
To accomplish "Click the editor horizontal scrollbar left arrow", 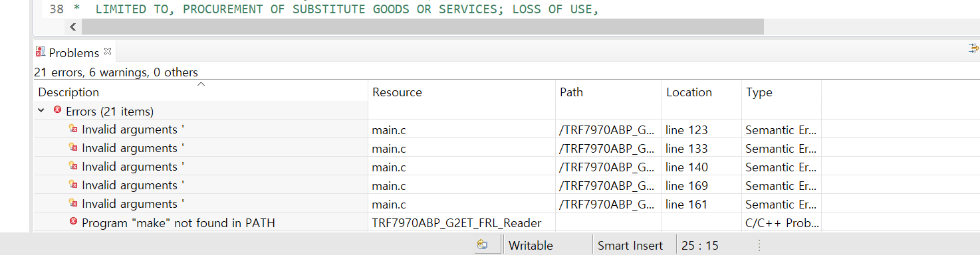I will point(72,27).
